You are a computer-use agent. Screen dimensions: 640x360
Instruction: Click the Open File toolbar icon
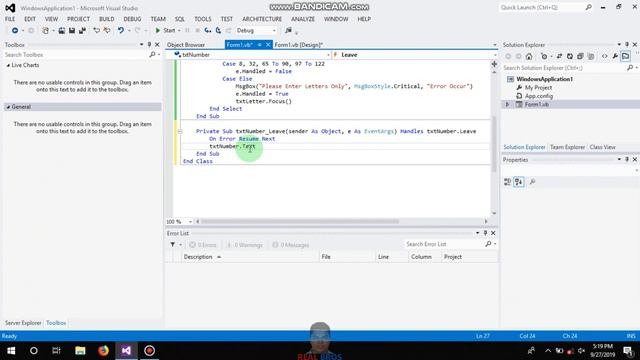coord(62,31)
